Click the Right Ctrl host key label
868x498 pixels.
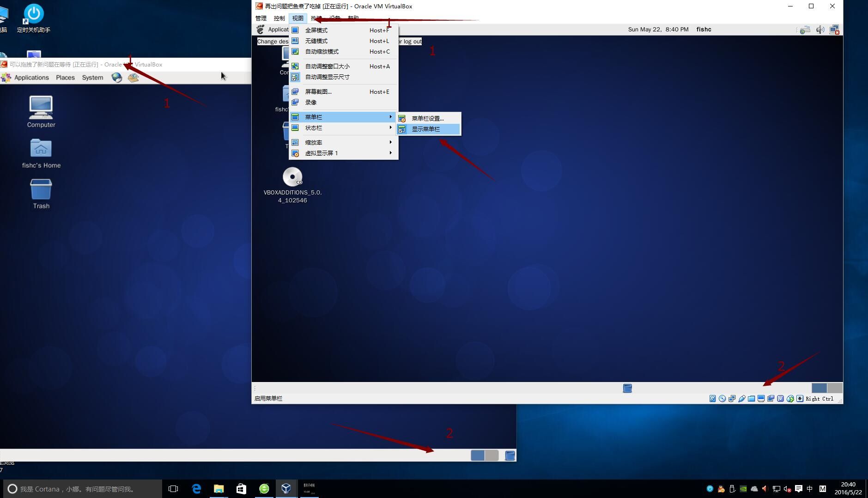[819, 399]
